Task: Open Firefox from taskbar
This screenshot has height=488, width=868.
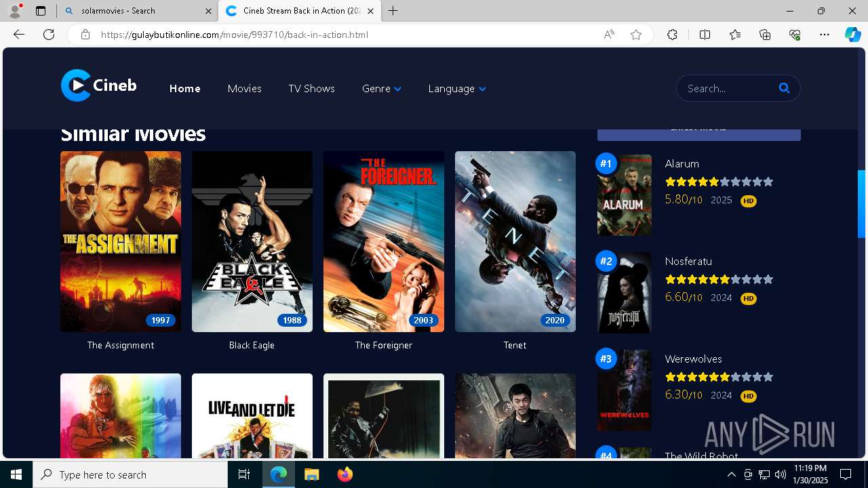Action: pos(344,474)
